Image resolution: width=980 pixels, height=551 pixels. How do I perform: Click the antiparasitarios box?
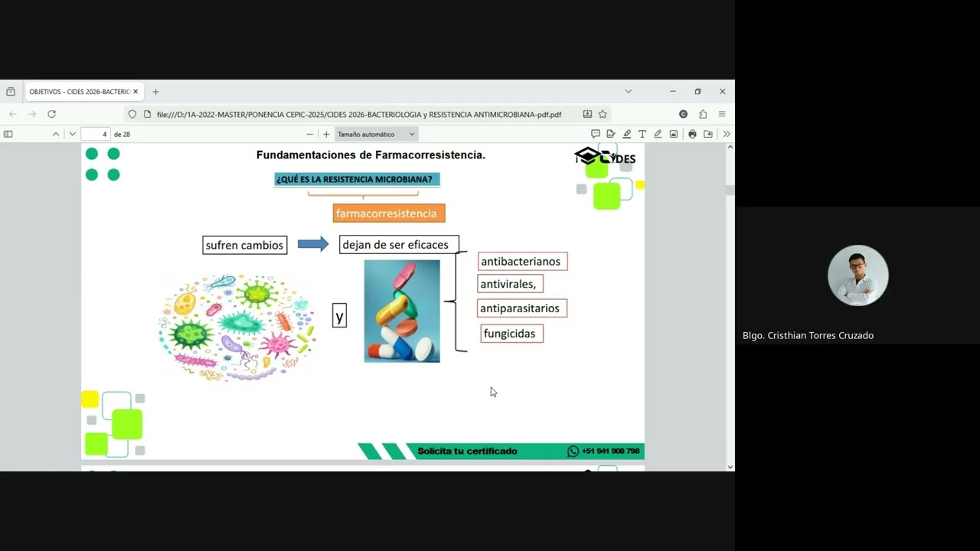pyautogui.click(x=522, y=308)
